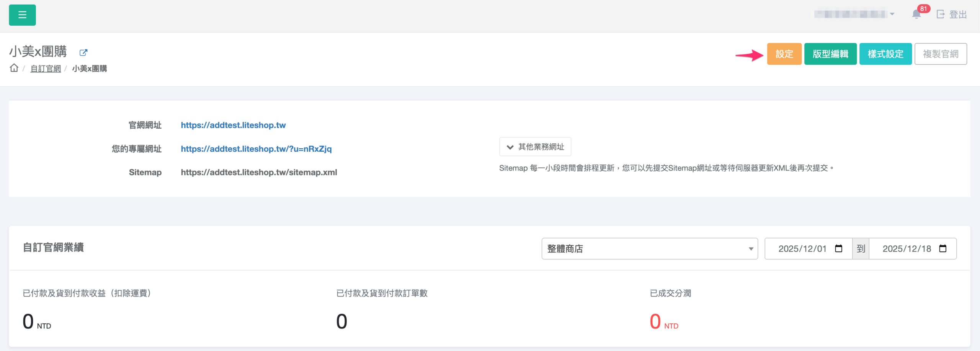This screenshot has height=351, width=980.
Task: Click the sitemap.xml URL text
Action: pyautogui.click(x=259, y=172)
